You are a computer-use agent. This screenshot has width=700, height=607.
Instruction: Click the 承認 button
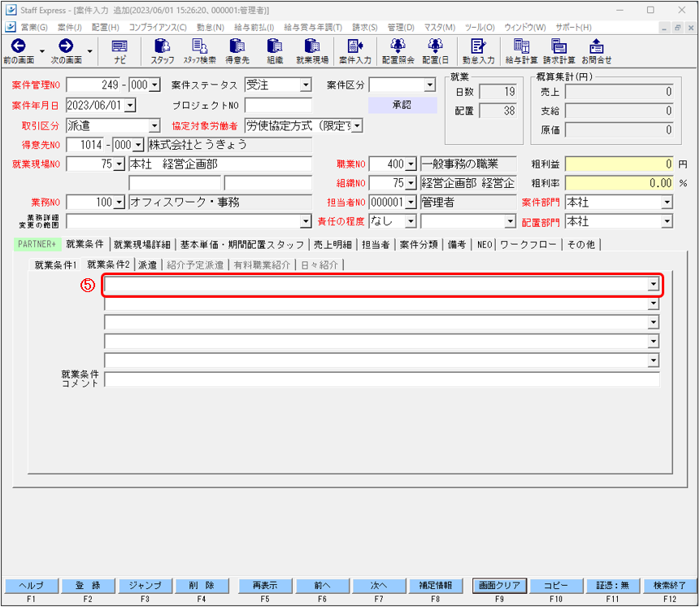402,105
